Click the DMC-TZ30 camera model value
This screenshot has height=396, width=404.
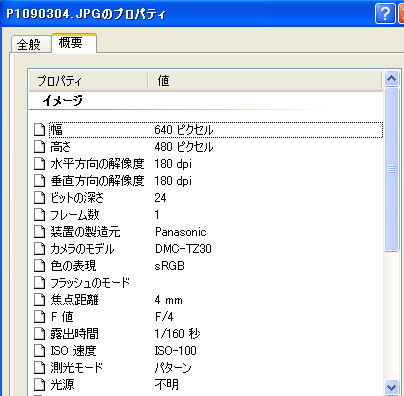183,249
